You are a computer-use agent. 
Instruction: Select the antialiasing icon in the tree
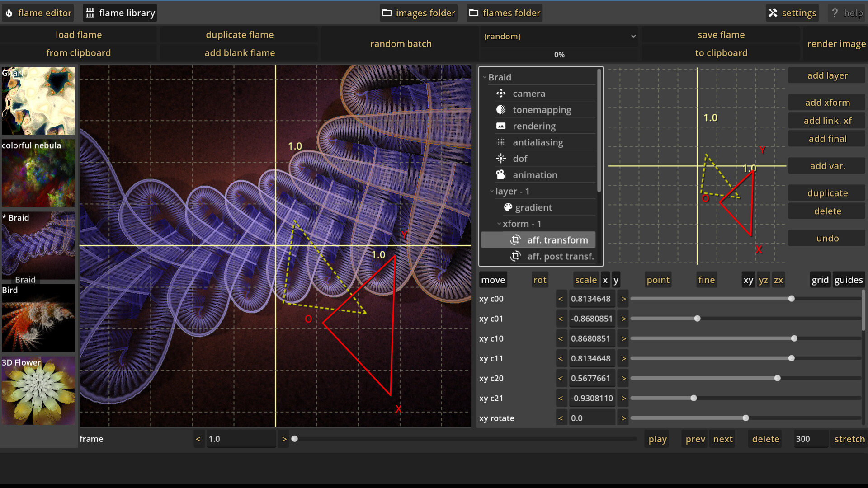tap(501, 142)
